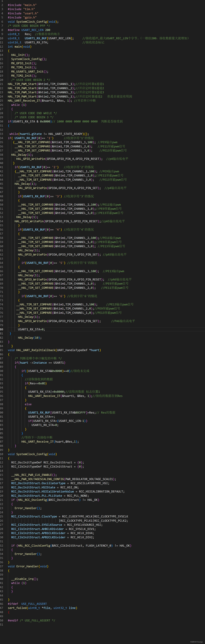Click the HAL_Init(); call
The height and width of the screenshot is (644, 205).
tap(20, 55)
